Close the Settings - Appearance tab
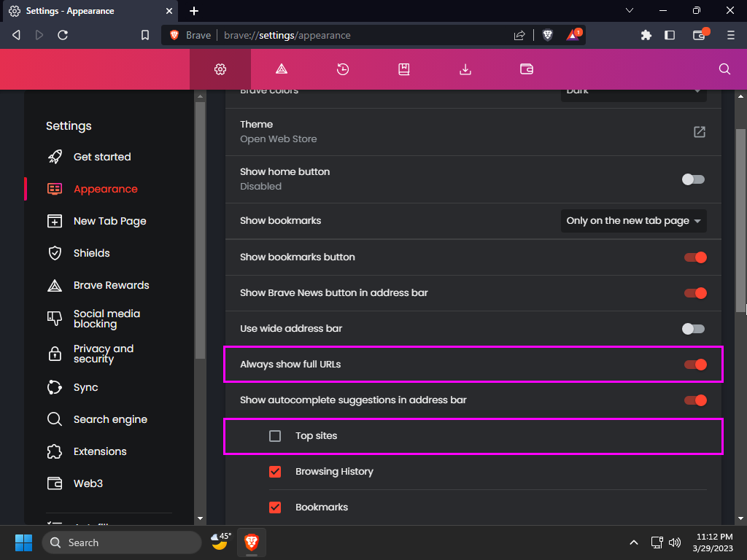The image size is (747, 560). (x=169, y=11)
